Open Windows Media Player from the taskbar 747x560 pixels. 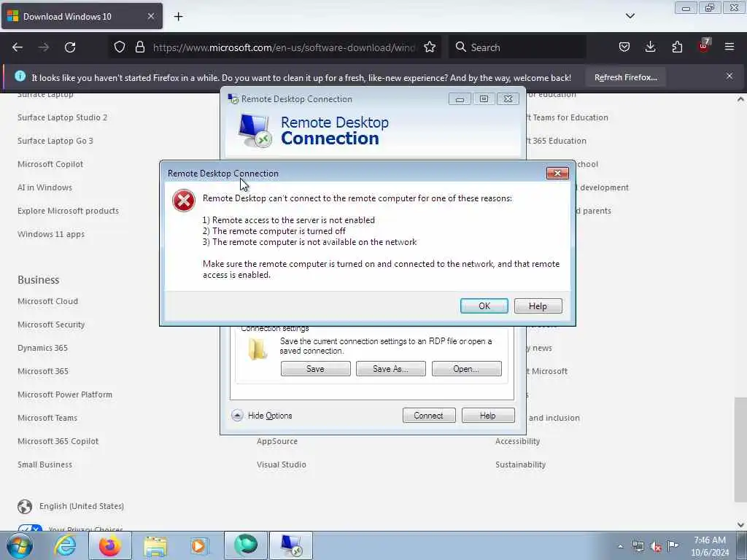(x=199, y=545)
